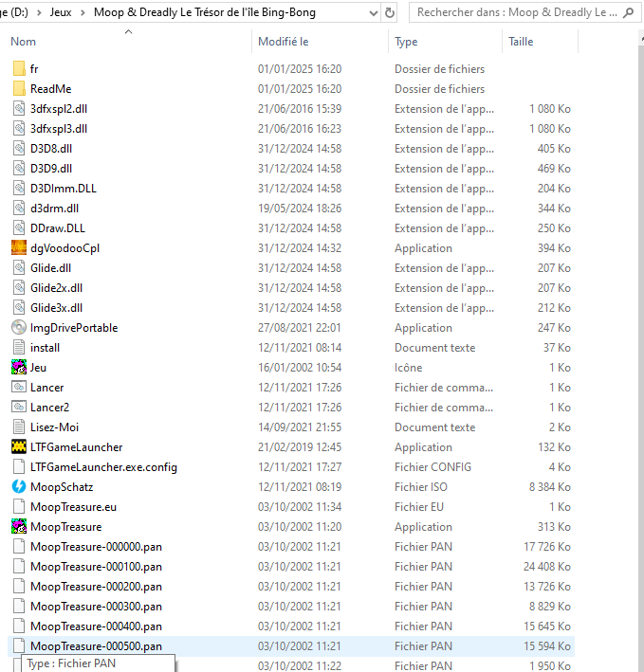Select the MoopTreasure-000500.pan file name
This screenshot has width=644, height=672.
pos(96,646)
